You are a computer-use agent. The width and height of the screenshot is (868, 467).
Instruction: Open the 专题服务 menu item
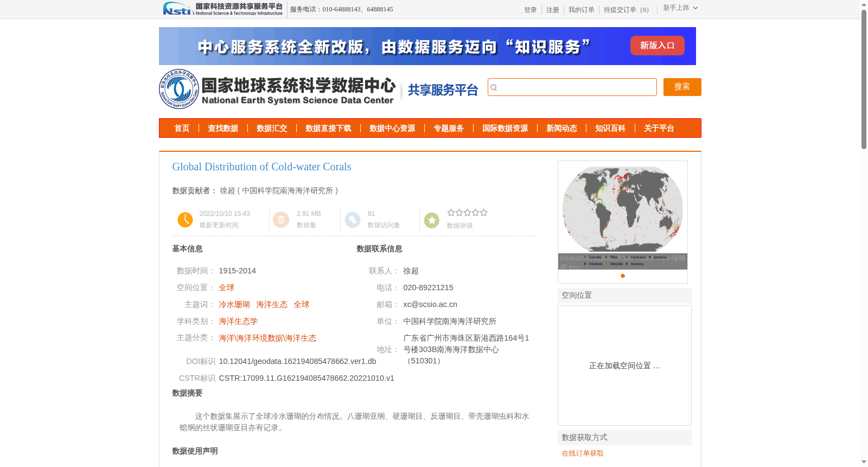449,129
